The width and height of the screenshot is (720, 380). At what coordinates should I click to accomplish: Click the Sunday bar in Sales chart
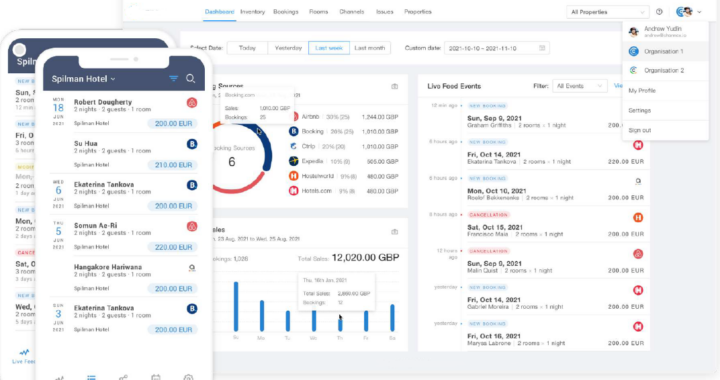point(236,306)
